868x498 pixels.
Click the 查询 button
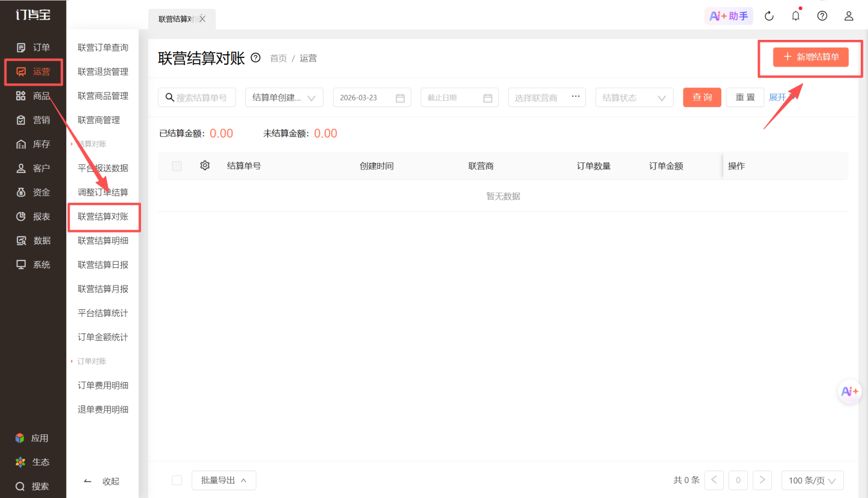pyautogui.click(x=702, y=97)
